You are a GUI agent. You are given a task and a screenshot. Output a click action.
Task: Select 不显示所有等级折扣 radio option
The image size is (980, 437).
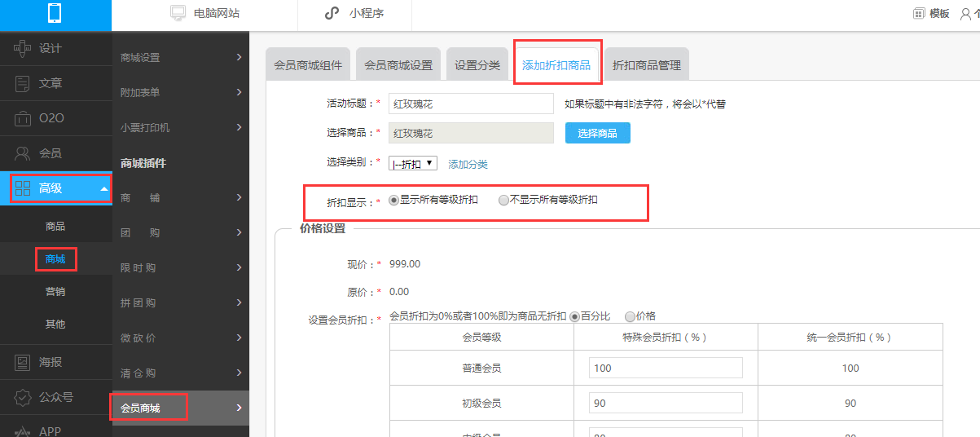503,200
